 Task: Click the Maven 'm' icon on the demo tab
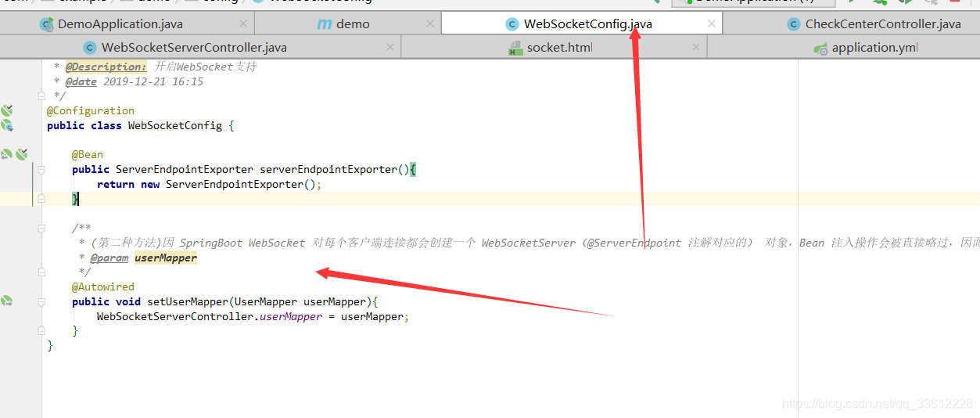pos(324,24)
